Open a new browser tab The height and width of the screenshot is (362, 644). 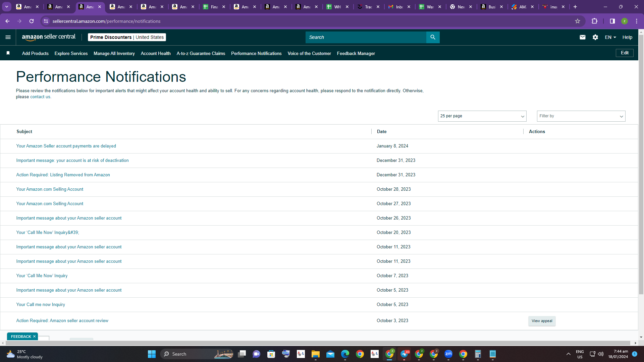[575, 7]
